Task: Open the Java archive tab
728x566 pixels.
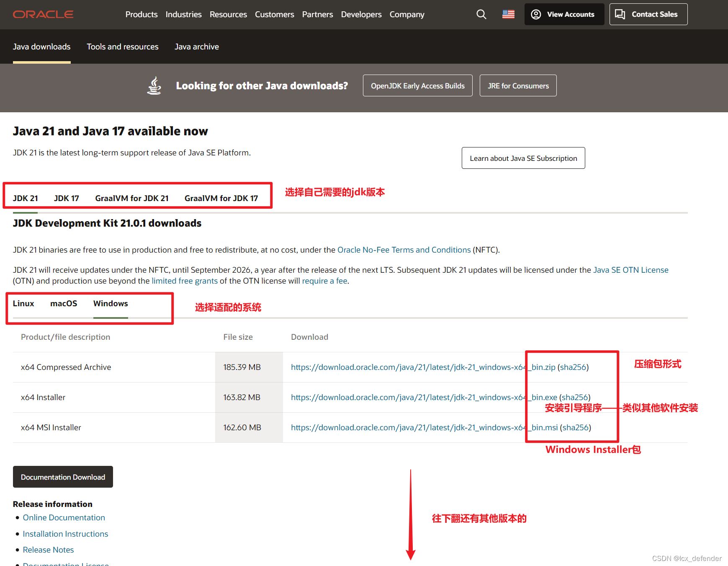Action: coord(197,47)
